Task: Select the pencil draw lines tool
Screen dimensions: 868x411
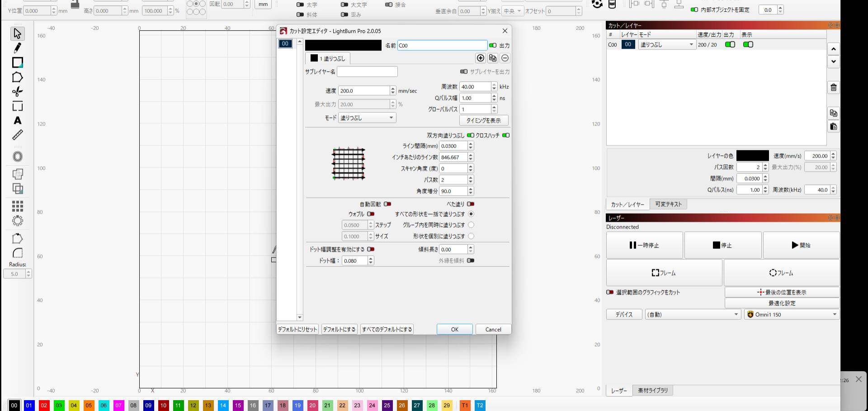Action: point(17,48)
